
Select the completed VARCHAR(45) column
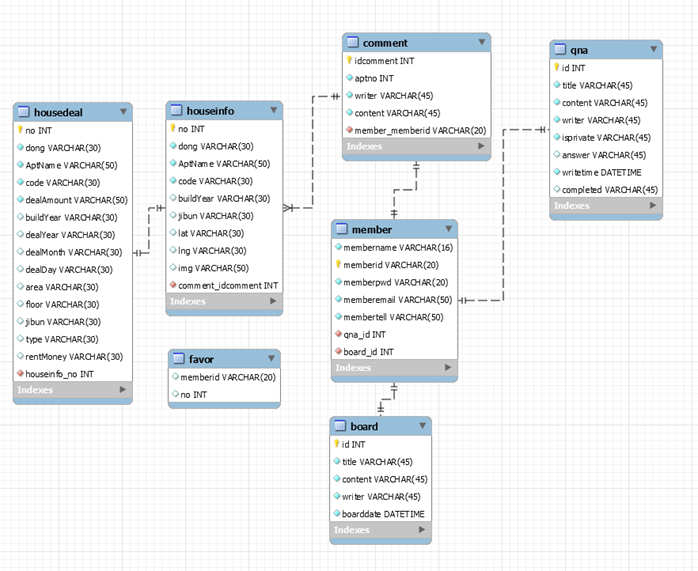click(x=606, y=189)
